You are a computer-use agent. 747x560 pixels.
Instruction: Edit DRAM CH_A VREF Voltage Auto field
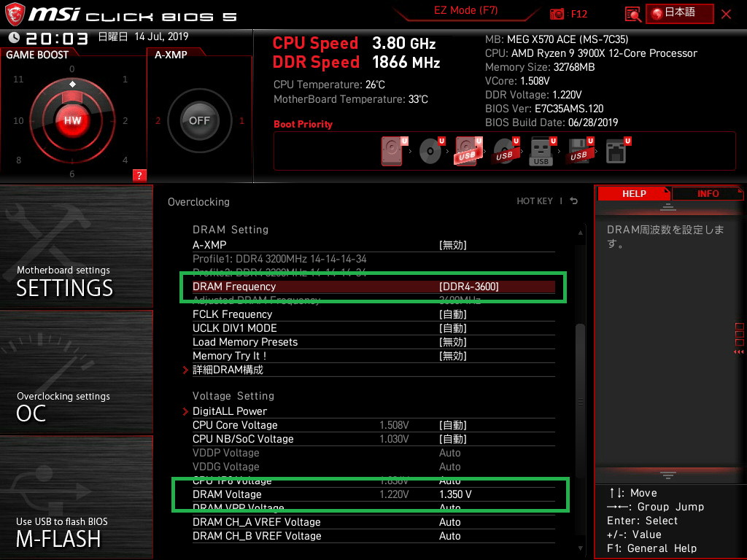449,522
